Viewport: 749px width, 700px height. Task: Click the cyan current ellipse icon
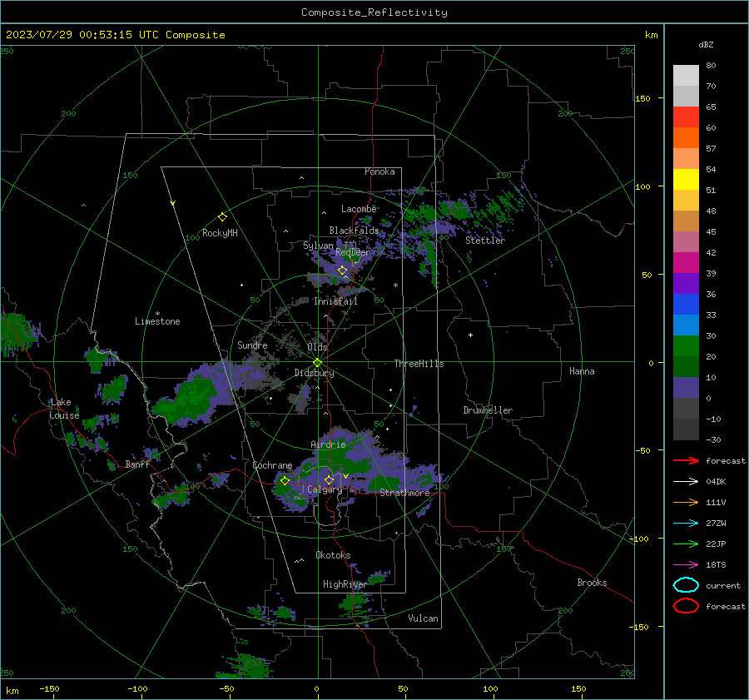(686, 585)
